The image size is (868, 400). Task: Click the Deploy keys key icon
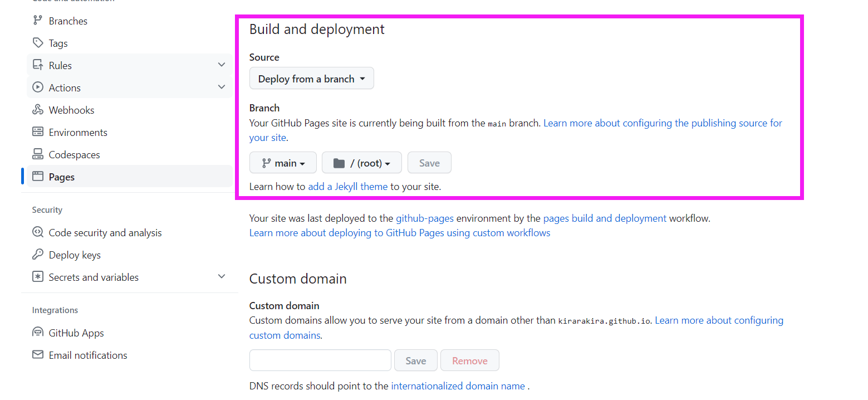click(38, 255)
